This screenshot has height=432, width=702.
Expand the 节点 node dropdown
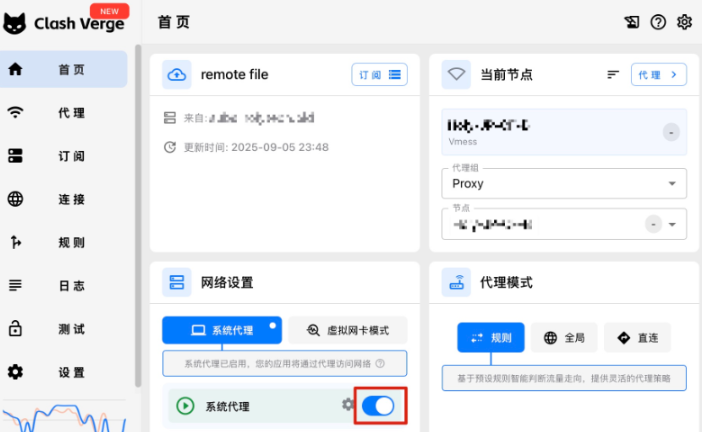pyautogui.click(x=672, y=225)
